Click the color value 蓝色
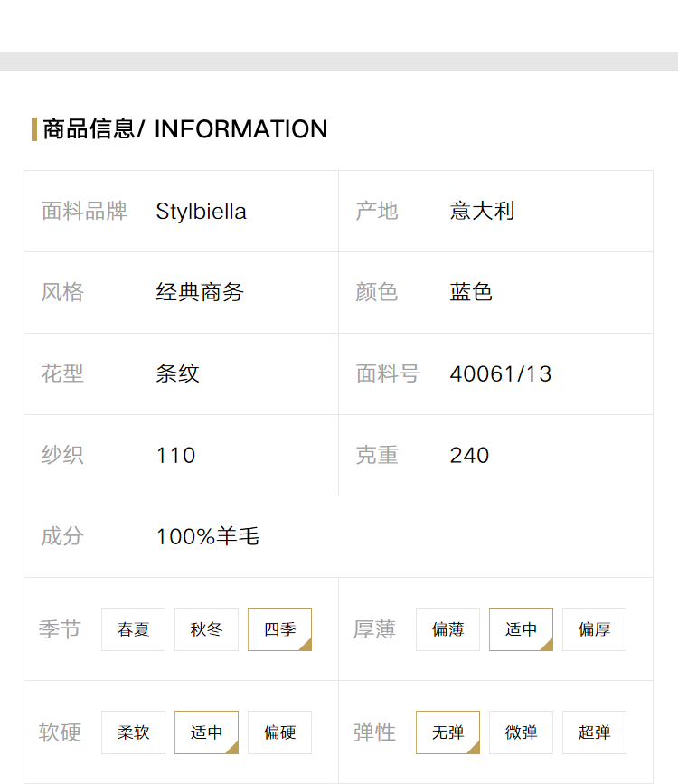This screenshot has height=784, width=678. pos(471,292)
